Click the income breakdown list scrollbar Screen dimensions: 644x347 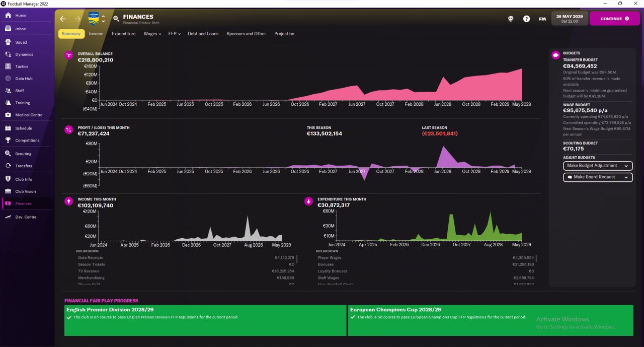[x=296, y=259]
